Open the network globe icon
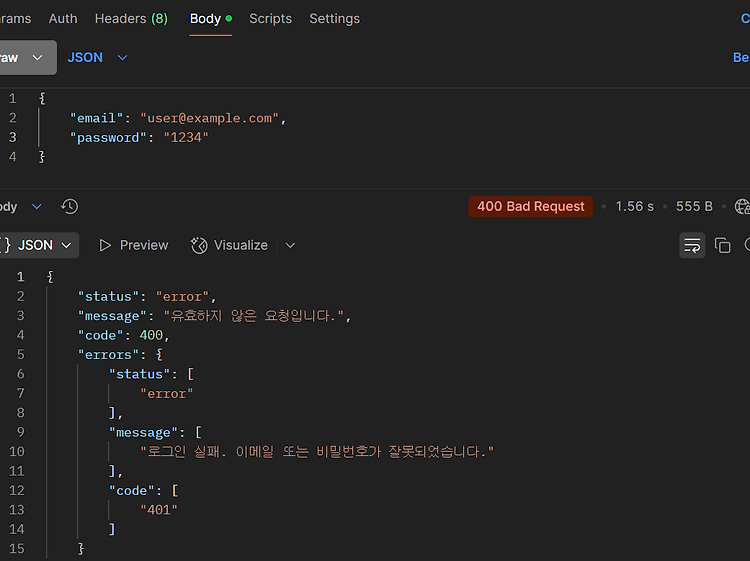This screenshot has width=750, height=561. pos(742,207)
